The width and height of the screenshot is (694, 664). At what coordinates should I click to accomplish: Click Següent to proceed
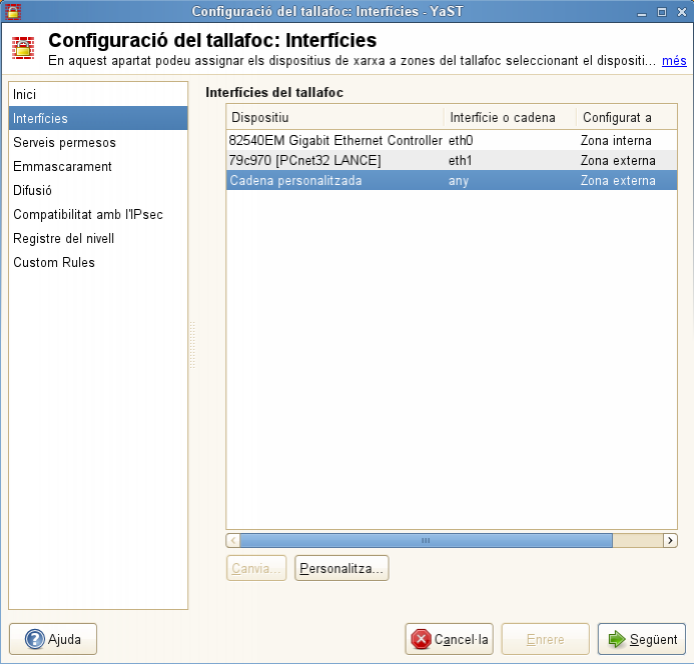(641, 639)
